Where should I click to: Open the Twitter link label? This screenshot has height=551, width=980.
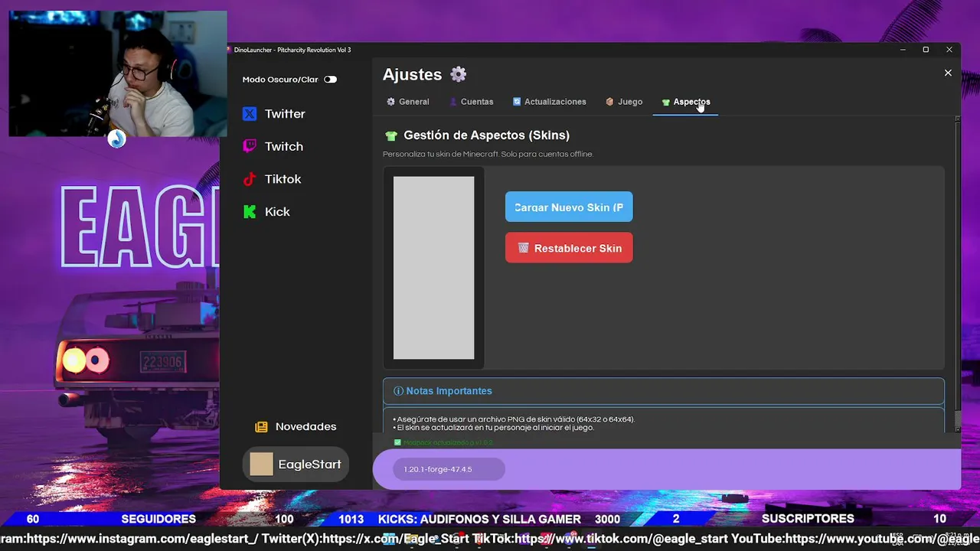285,114
